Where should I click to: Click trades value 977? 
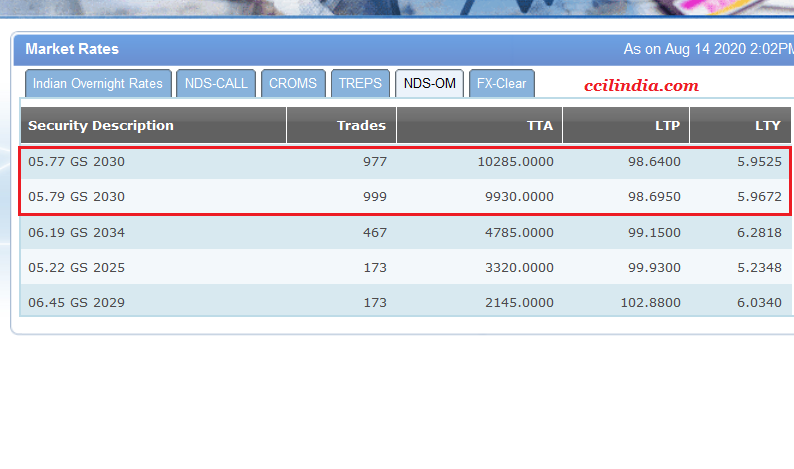[375, 162]
